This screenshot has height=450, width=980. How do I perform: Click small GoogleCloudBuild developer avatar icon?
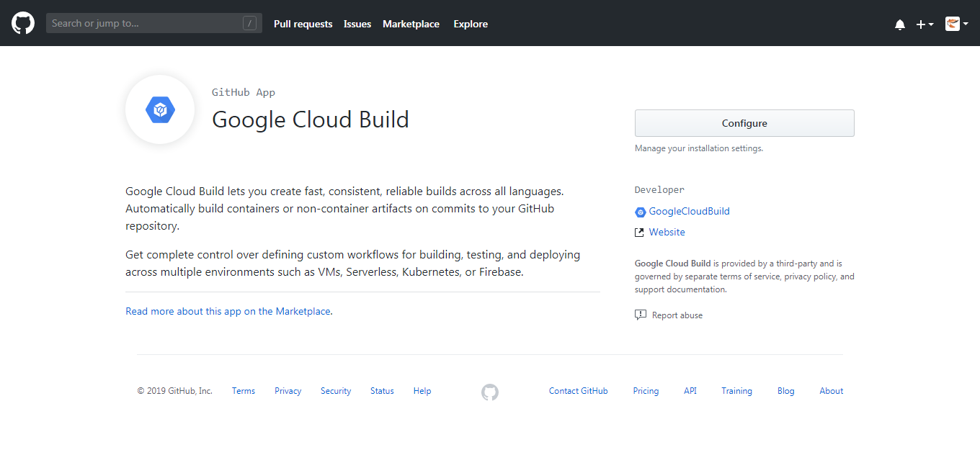640,212
